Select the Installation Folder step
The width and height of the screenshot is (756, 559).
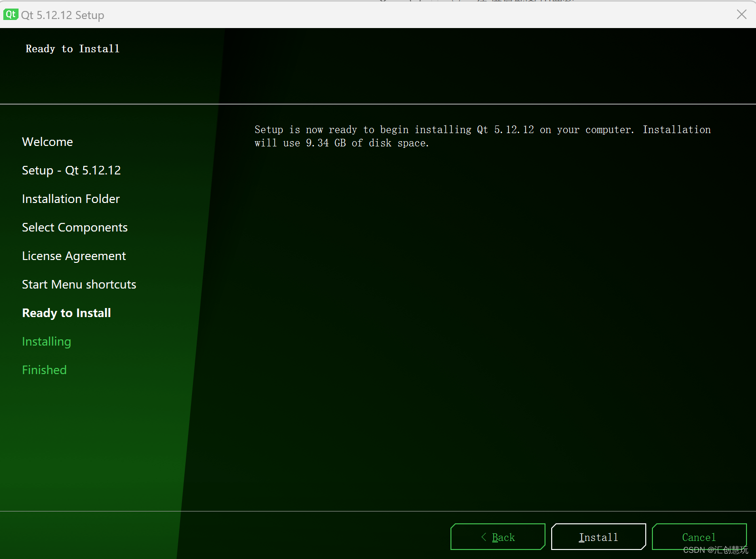click(x=71, y=199)
